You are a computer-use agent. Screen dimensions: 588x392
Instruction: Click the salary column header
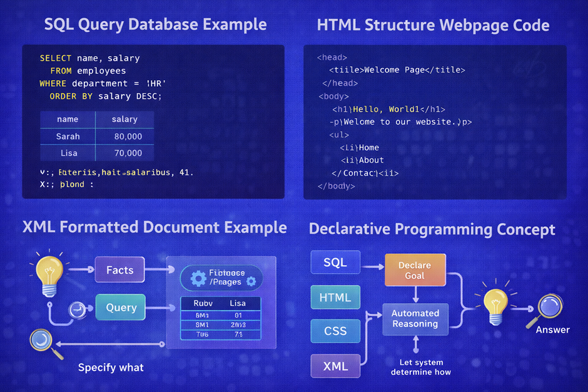124,119
